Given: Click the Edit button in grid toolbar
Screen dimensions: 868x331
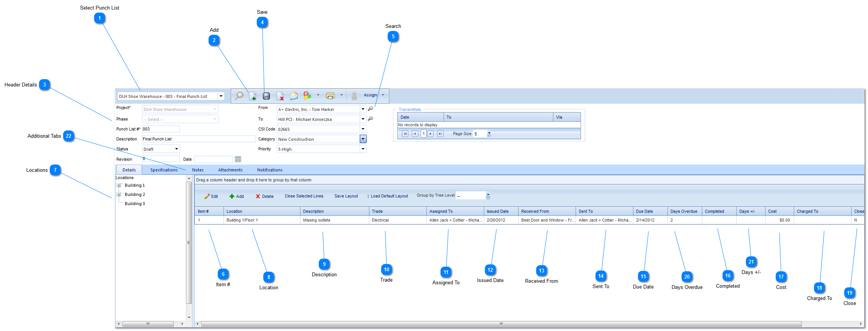Looking at the screenshot, I should pos(211,196).
